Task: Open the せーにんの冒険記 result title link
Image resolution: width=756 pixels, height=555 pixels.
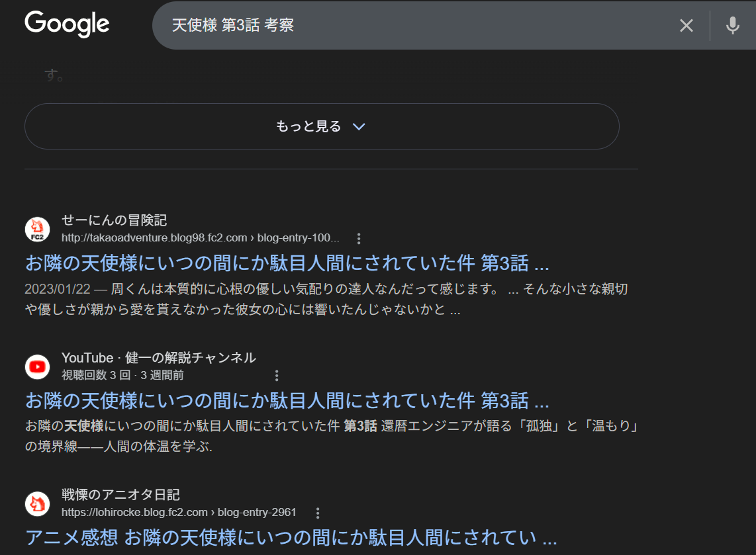Action: 287,264
